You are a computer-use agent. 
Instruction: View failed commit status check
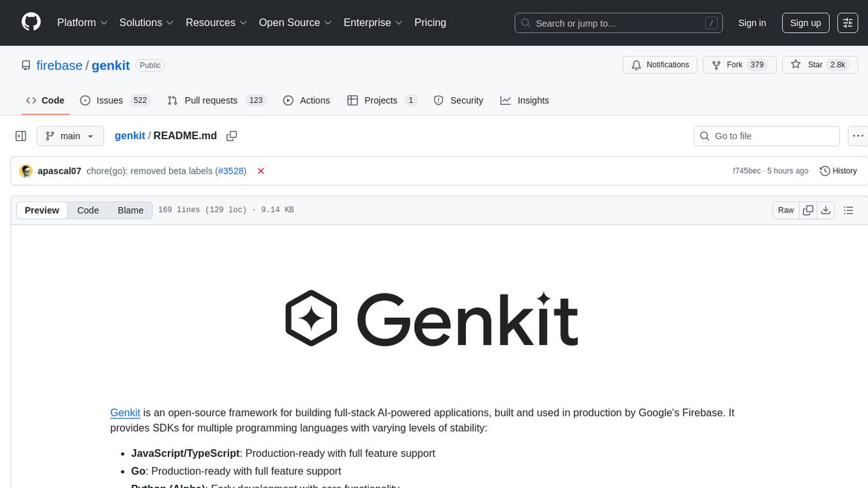[260, 171]
